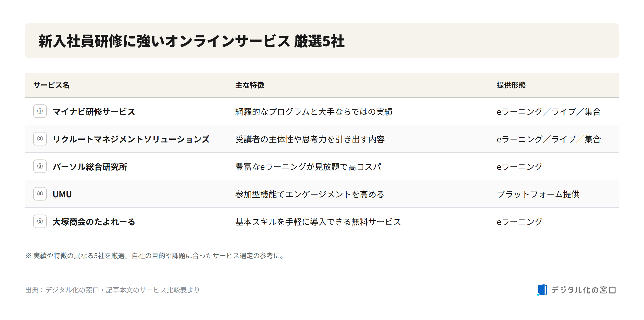The width and height of the screenshot is (644, 320).
Task: Click the 出典 source citation text
Action: pos(112,290)
